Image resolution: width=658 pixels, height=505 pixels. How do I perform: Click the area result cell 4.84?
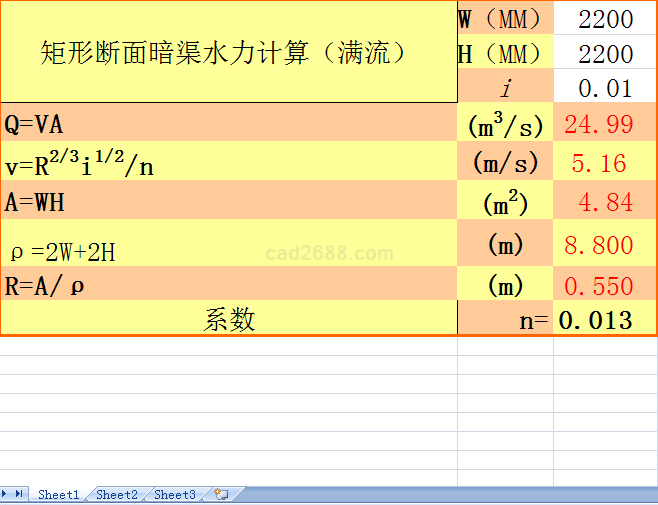point(605,202)
